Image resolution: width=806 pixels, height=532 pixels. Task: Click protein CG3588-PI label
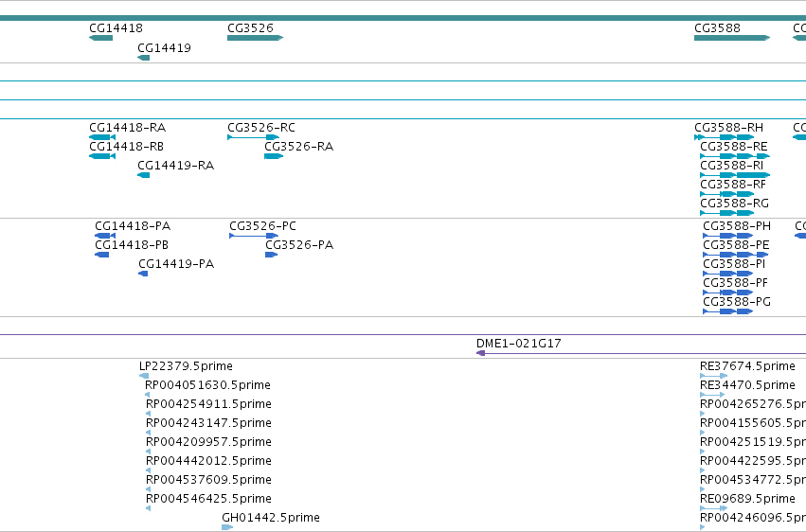point(734,264)
